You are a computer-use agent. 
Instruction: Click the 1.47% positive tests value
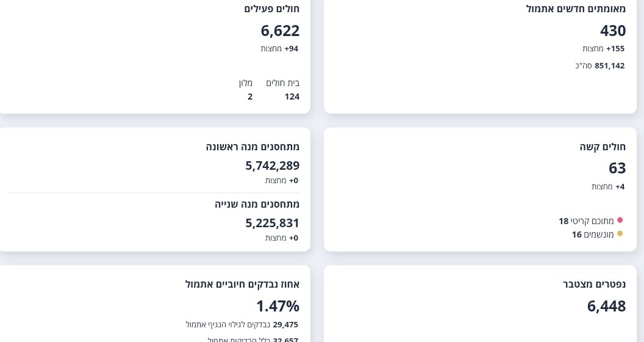tap(277, 306)
